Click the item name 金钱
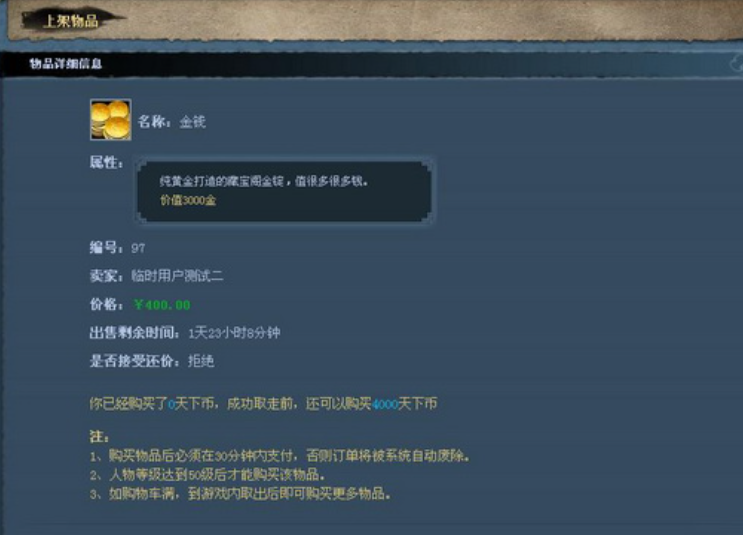This screenshot has width=743, height=535. click(192, 122)
